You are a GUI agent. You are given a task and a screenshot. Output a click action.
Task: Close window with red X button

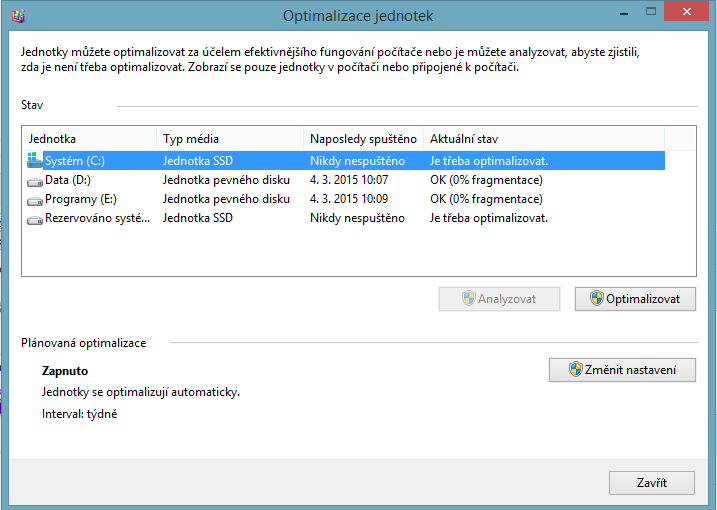(x=686, y=12)
